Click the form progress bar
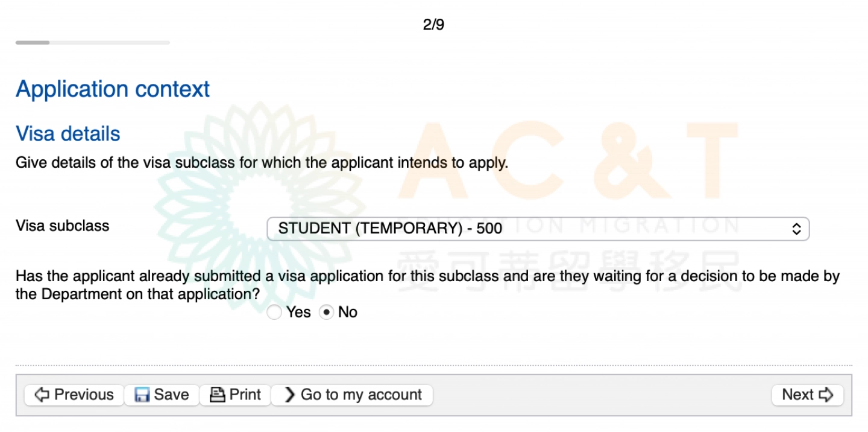868x432 pixels. 93,42
